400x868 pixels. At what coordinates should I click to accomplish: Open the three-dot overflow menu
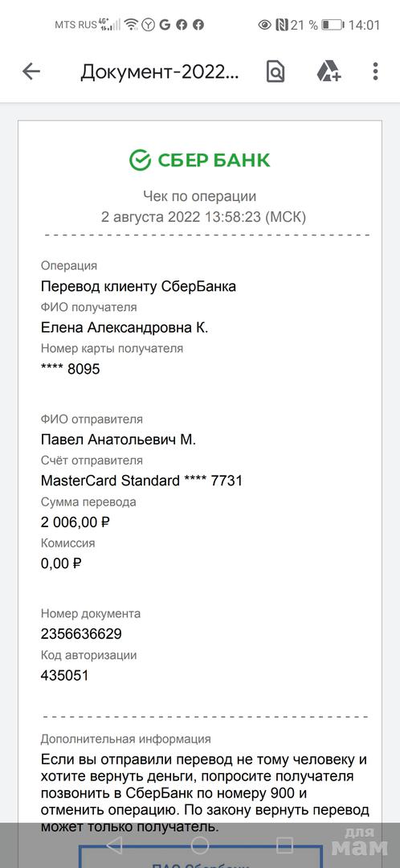pos(375,72)
